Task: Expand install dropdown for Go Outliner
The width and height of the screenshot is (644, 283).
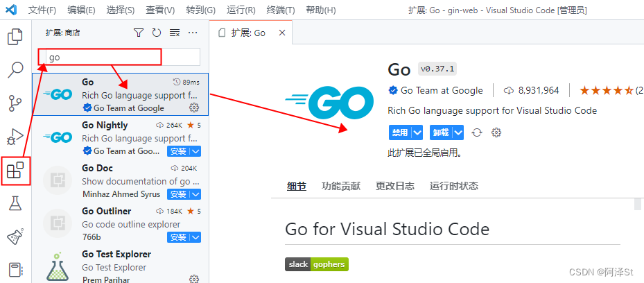Action: tap(196, 237)
